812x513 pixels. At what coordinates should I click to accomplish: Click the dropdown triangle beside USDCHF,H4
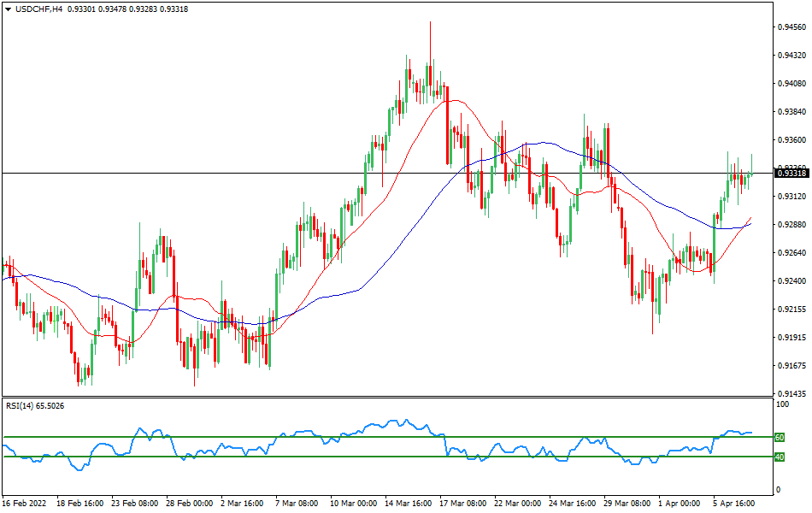[x=9, y=9]
